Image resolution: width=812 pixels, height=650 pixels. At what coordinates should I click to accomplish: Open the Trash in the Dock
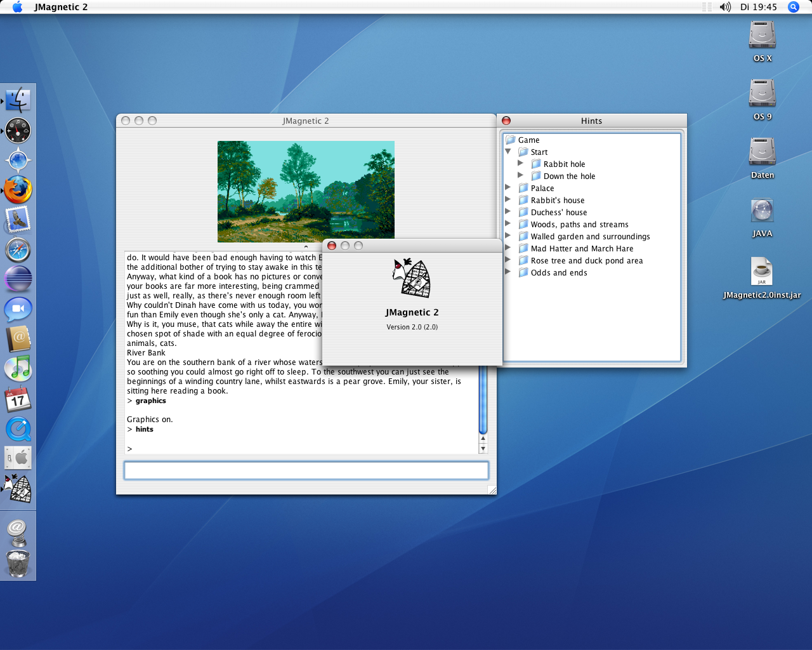click(x=18, y=563)
